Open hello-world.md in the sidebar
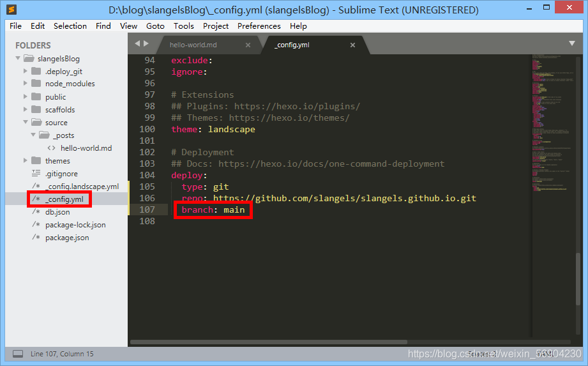Image resolution: width=588 pixels, height=366 pixels. 86,148
